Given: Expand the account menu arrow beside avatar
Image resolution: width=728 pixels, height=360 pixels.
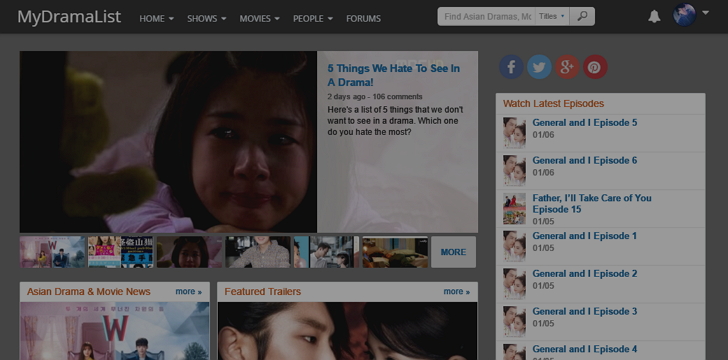Looking at the screenshot, I should (x=706, y=13).
